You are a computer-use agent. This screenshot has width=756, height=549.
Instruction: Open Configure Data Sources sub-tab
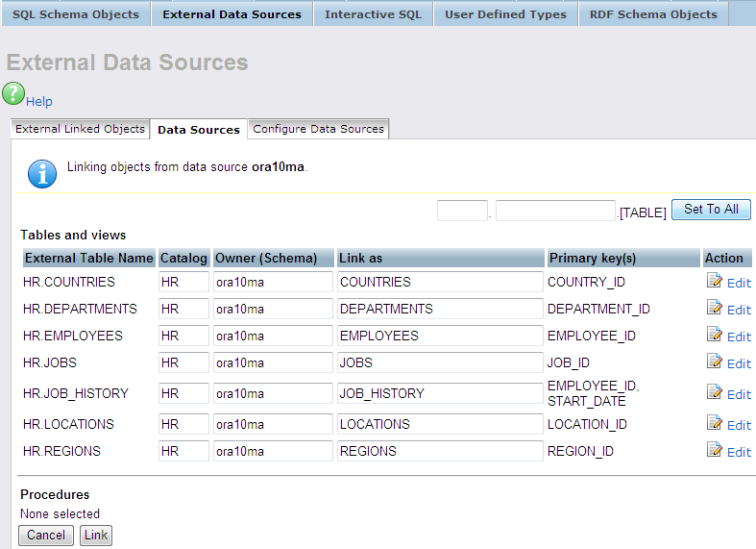coord(318,129)
